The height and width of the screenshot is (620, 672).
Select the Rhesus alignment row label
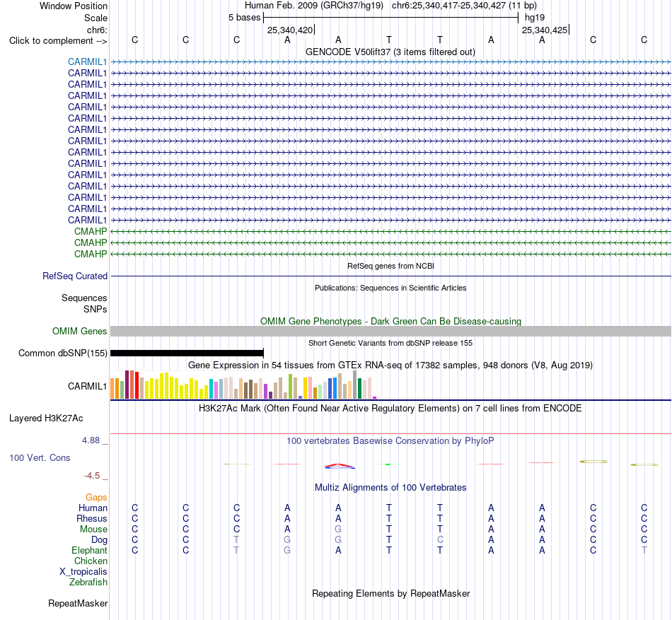point(92,518)
